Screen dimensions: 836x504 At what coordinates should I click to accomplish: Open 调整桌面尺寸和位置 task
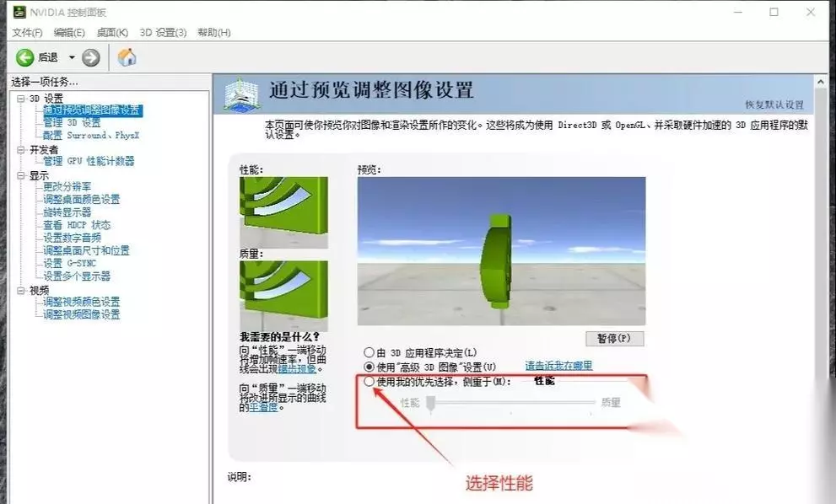click(x=86, y=250)
